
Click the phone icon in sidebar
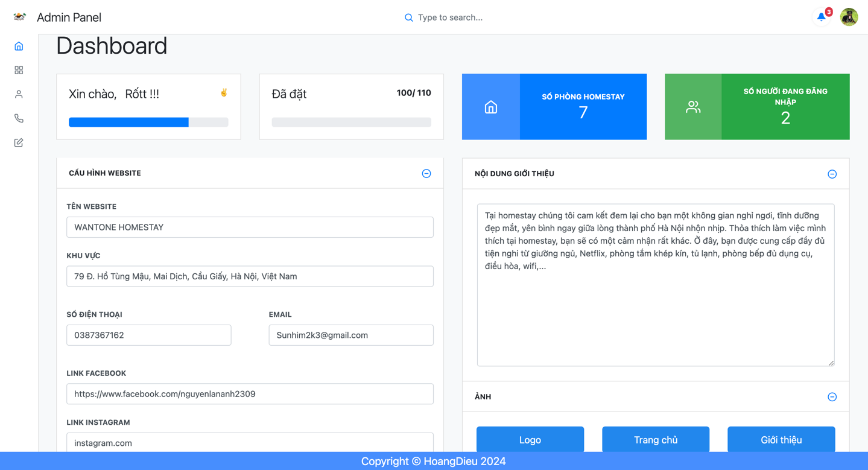click(x=19, y=118)
